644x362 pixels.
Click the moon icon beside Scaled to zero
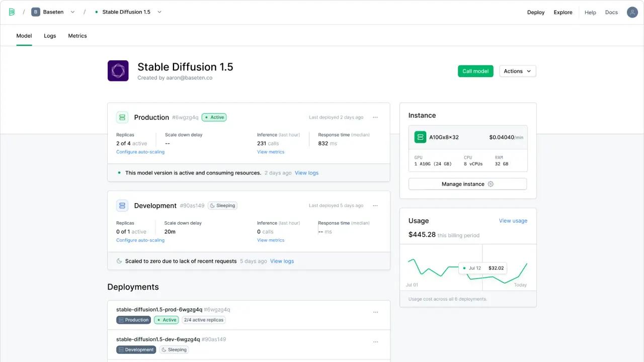click(119, 261)
